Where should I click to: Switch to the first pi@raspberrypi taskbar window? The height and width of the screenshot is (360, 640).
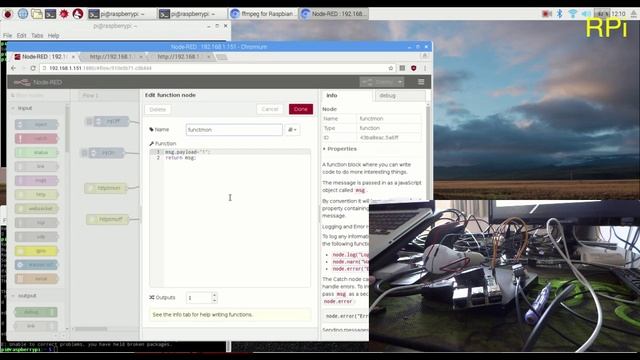click(121, 14)
